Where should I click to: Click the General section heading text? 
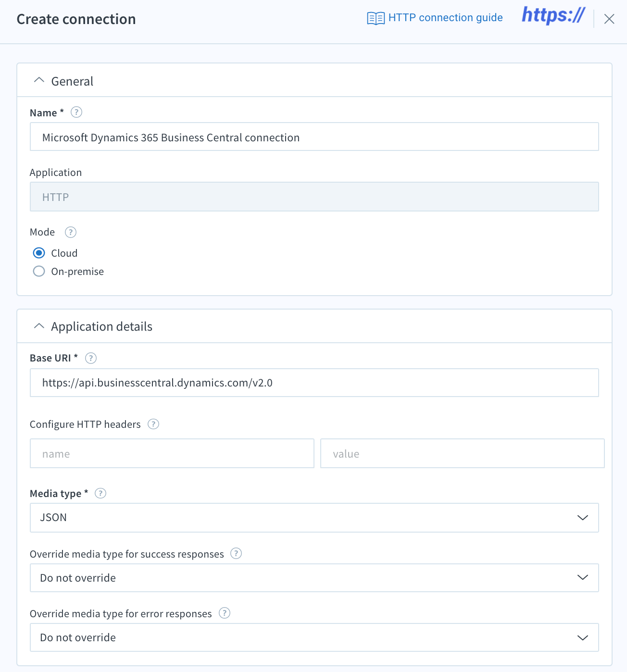(x=72, y=81)
